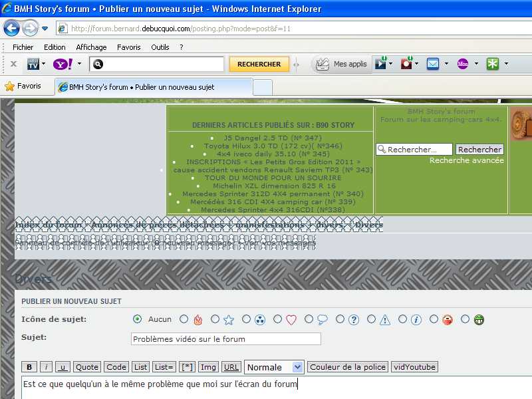This screenshot has height=399, width=532.
Task: Click the Mes applis toolbar button
Action: [x=341, y=64]
